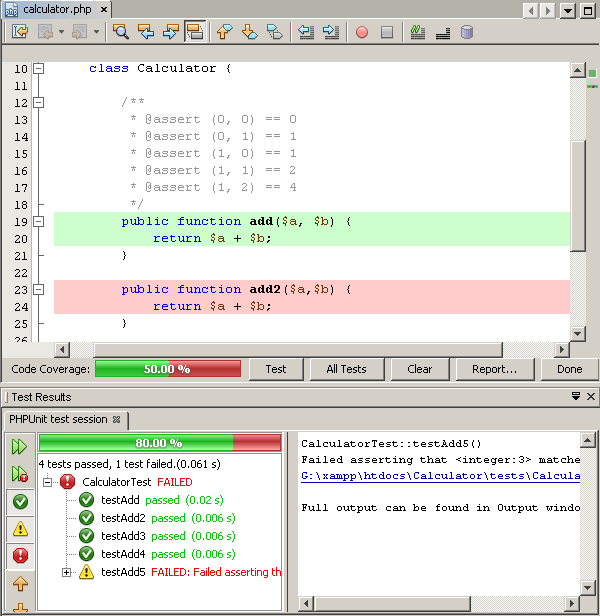The image size is (600, 616).
Task: Click the Rerun tests double-arrow icon
Action: (x=19, y=447)
